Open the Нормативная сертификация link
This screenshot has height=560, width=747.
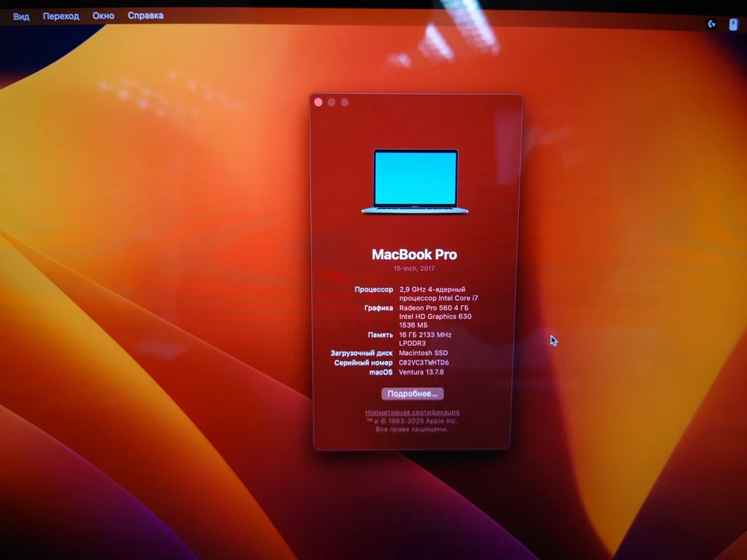412,412
